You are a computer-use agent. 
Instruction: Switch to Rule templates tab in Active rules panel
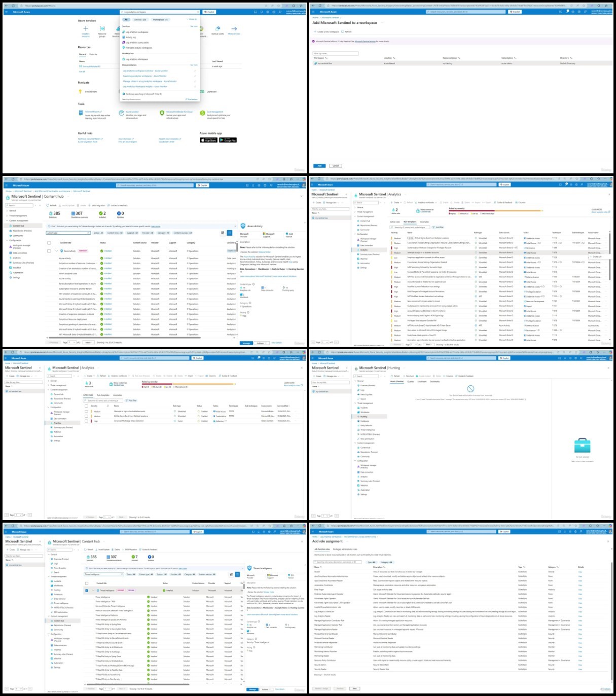tap(103, 395)
